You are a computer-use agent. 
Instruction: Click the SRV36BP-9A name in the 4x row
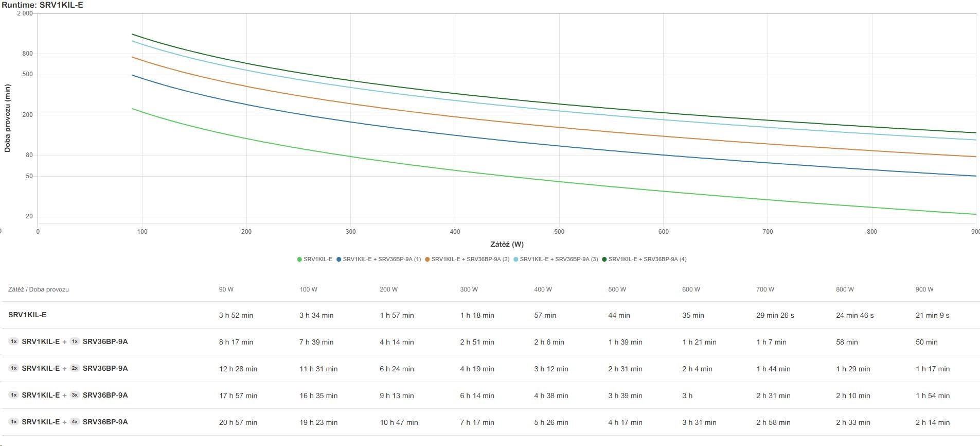[x=105, y=422]
